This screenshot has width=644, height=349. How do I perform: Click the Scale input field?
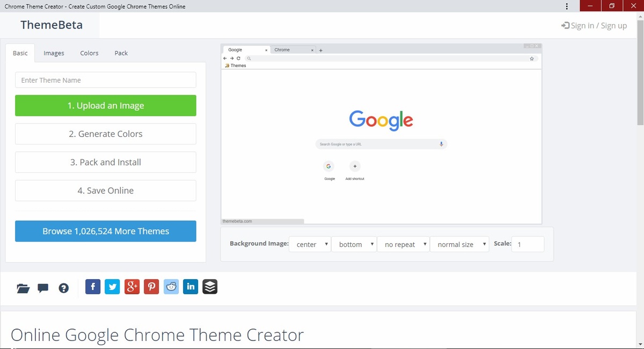528,244
